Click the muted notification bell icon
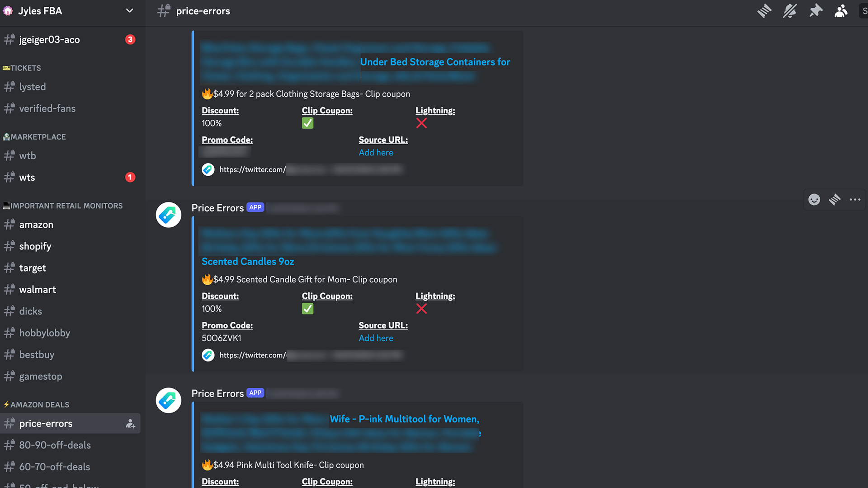The image size is (868, 488). pyautogui.click(x=790, y=11)
